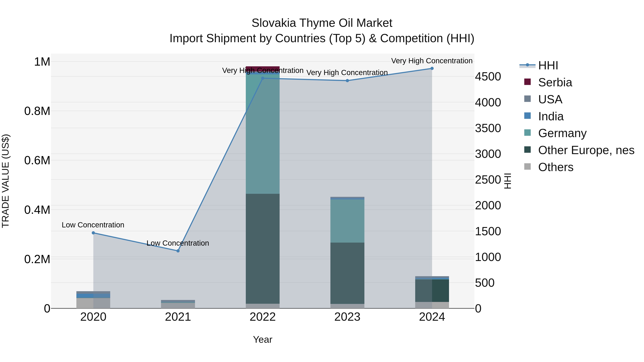Screen dimensions: 644x362
Task: Click the 0.6M tick on left axis
Action: click(x=37, y=160)
